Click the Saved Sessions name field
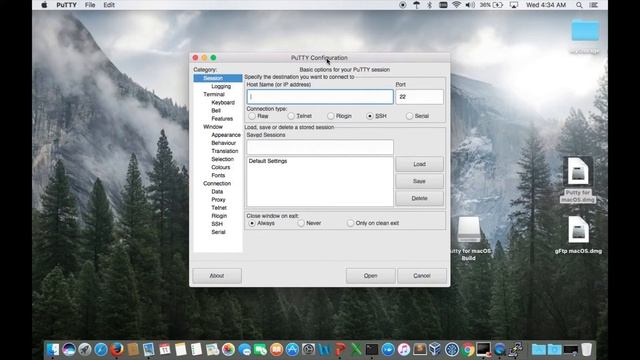The width and height of the screenshot is (640, 360). click(x=320, y=147)
